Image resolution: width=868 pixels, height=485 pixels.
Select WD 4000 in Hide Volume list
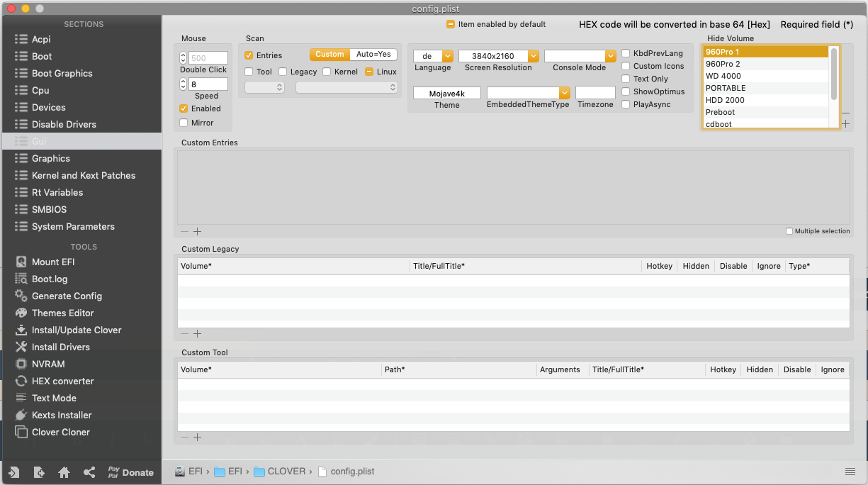766,76
